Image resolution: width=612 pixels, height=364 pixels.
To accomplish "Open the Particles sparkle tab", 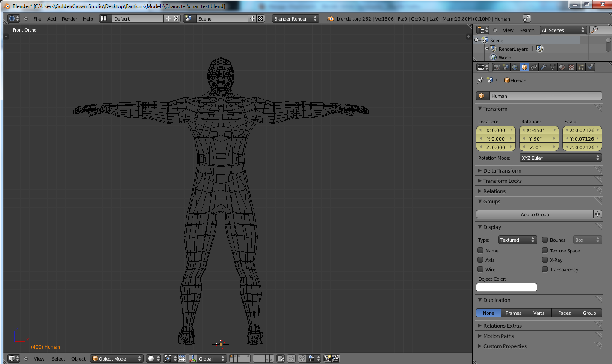I will pyautogui.click(x=581, y=67).
